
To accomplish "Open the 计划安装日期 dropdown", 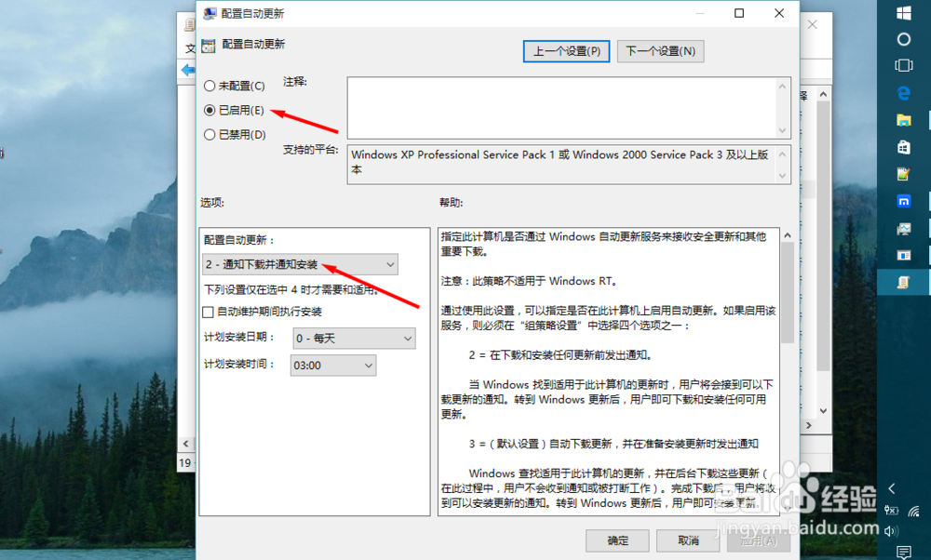I will [354, 338].
